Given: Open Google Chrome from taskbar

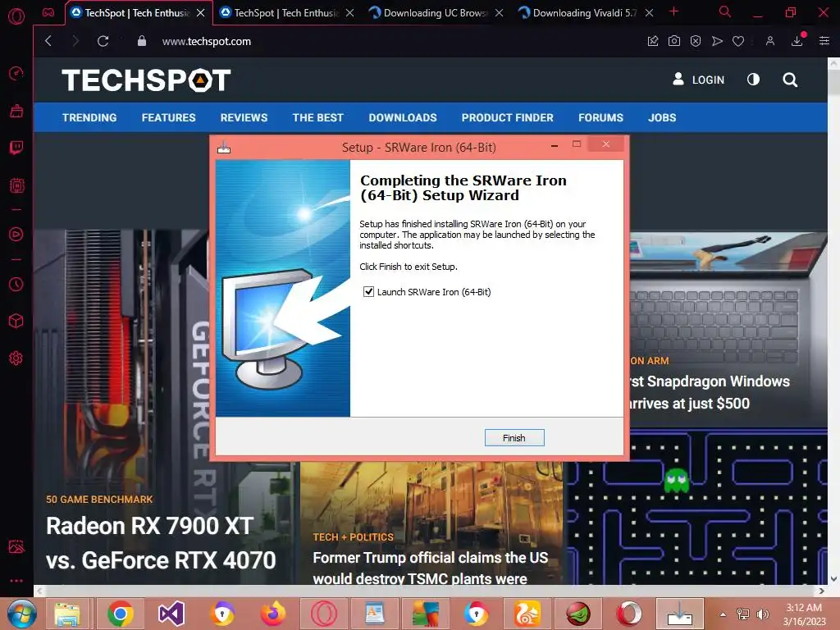Looking at the screenshot, I should point(121,614).
